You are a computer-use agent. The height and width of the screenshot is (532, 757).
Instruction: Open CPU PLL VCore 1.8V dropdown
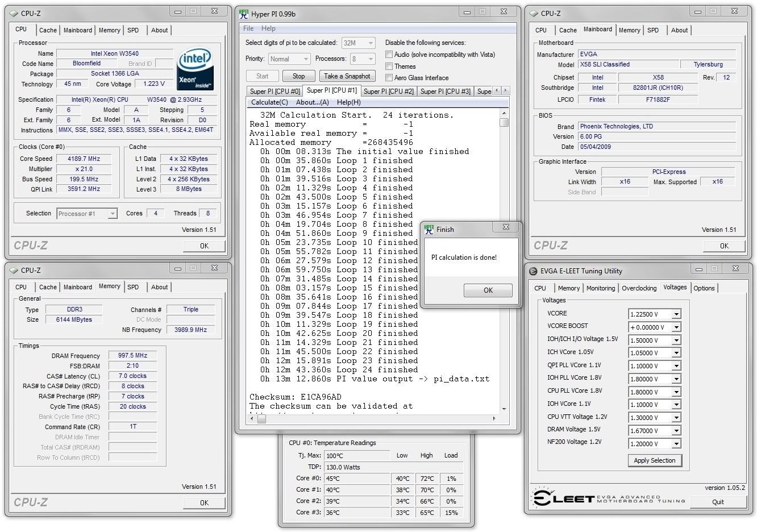pos(676,392)
